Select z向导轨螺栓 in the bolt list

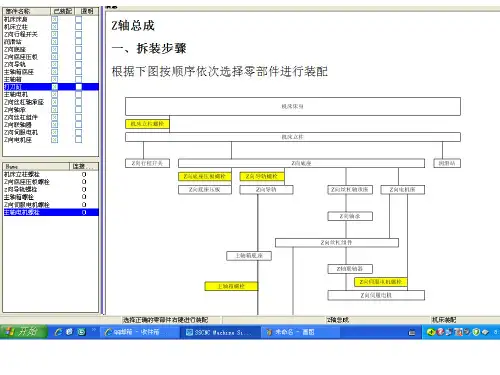point(20,189)
